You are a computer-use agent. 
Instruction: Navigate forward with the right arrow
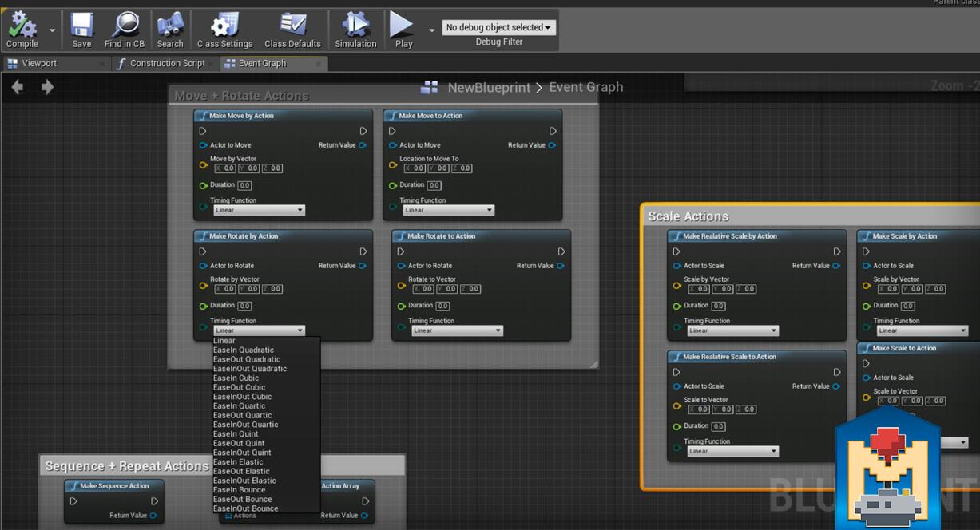tap(47, 87)
